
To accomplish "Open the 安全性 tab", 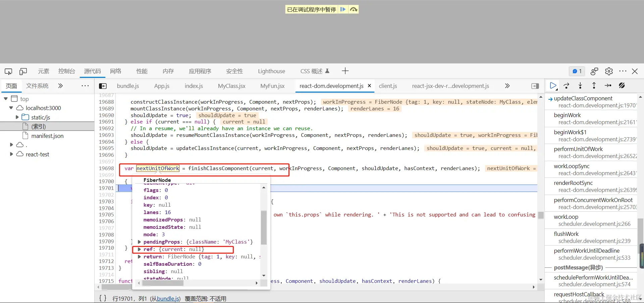I will pyautogui.click(x=234, y=71).
